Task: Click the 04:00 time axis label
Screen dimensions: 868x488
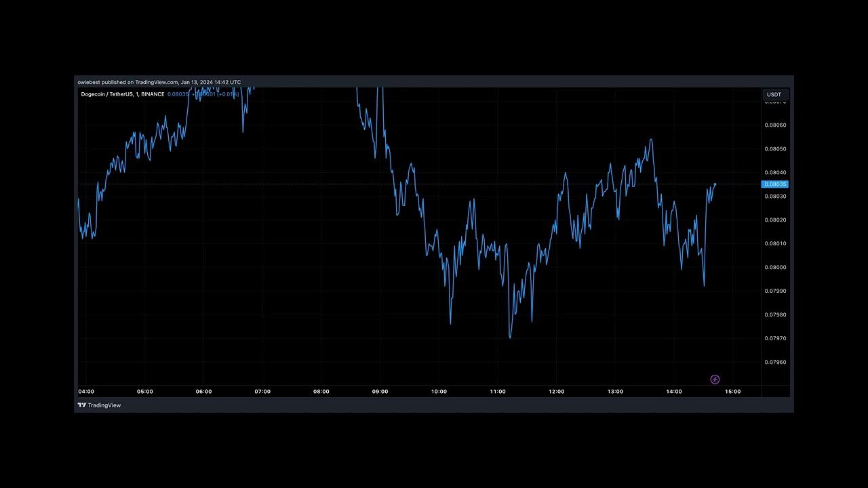Action: [86, 391]
